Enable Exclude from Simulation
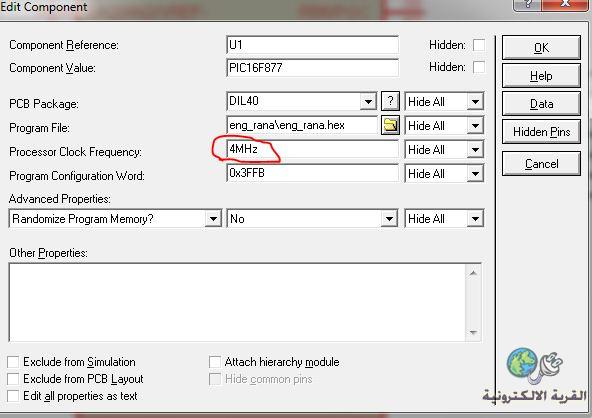The height and width of the screenshot is (418, 592). tap(13, 362)
